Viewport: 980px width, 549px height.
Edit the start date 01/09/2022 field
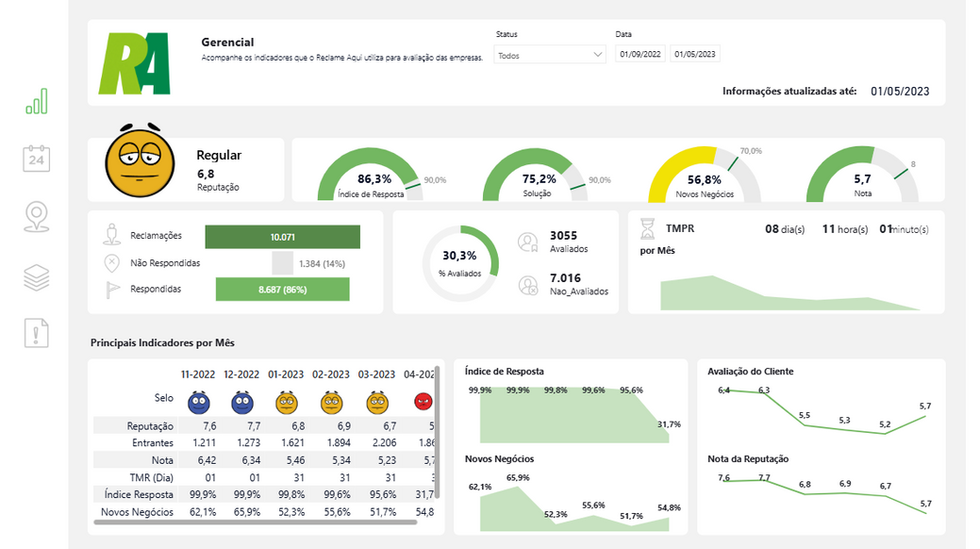(x=640, y=54)
